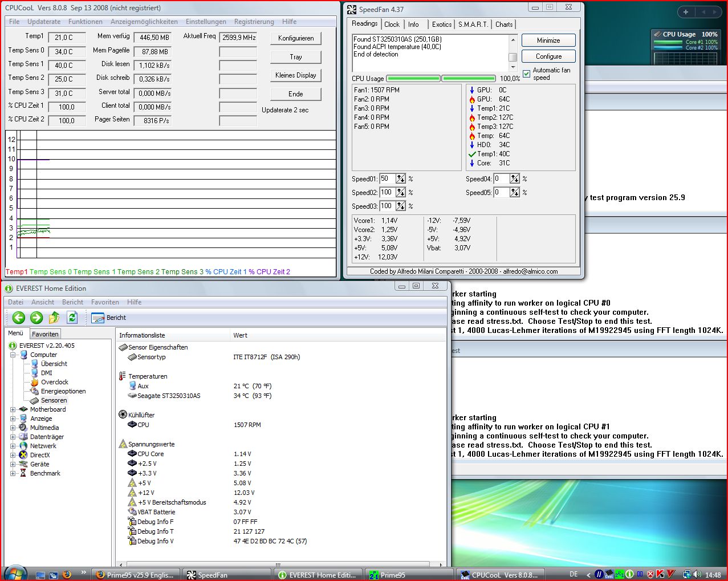Click the Speed02 percentage input field
Image resolution: width=728 pixels, height=581 pixels.
[387, 192]
